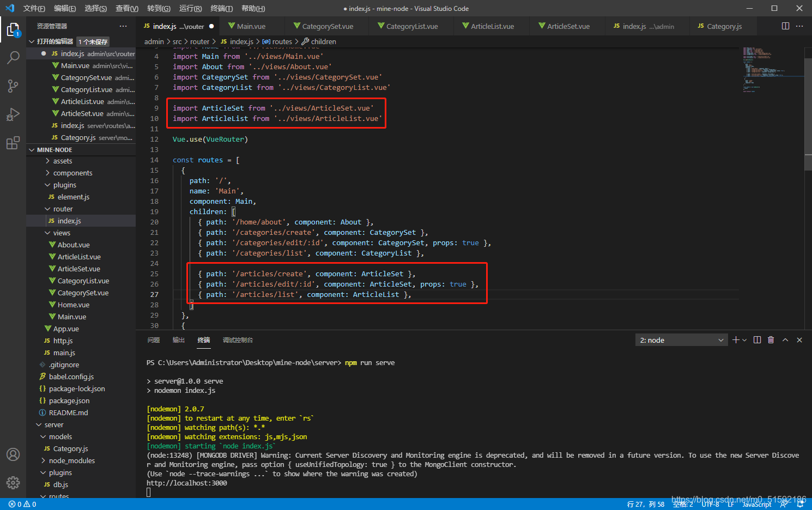Click the Accounts icon in activity bar
The height and width of the screenshot is (510, 812).
(13, 454)
